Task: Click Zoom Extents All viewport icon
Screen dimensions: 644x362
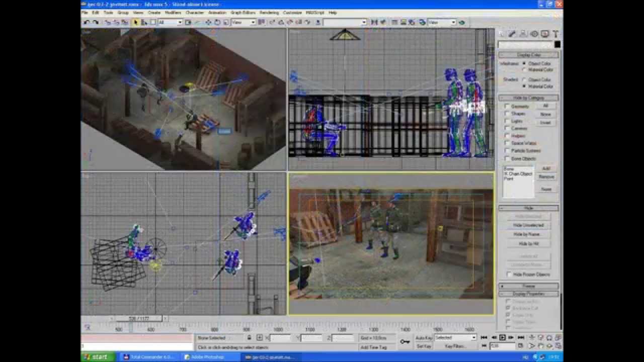Action: 558,337
